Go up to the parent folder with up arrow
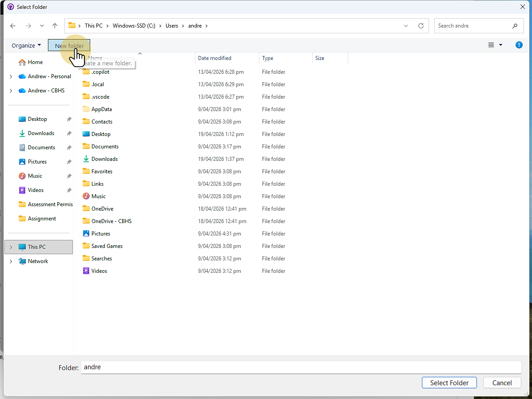This screenshot has height=399, width=532. point(55,26)
